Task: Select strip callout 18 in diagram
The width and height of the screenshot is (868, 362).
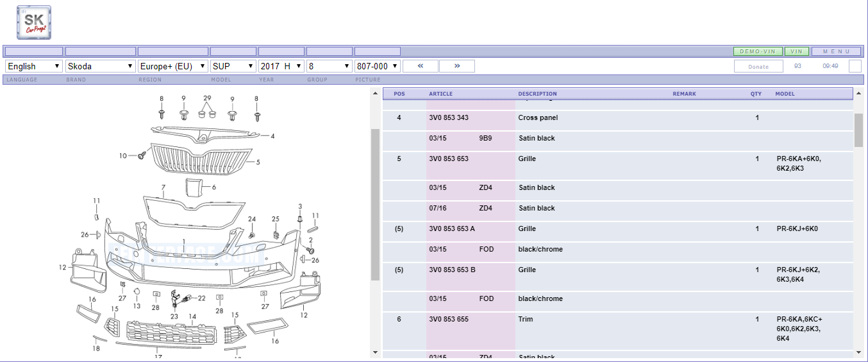Action: [96, 349]
